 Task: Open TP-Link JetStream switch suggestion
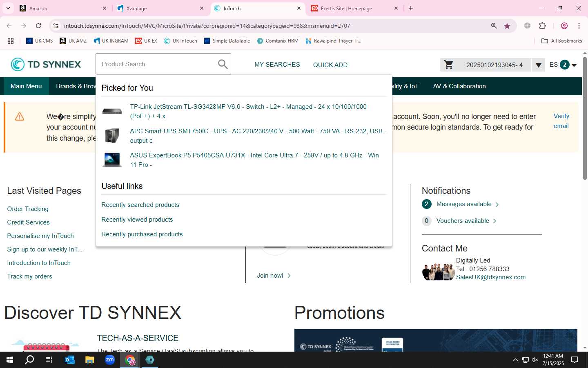(x=248, y=111)
